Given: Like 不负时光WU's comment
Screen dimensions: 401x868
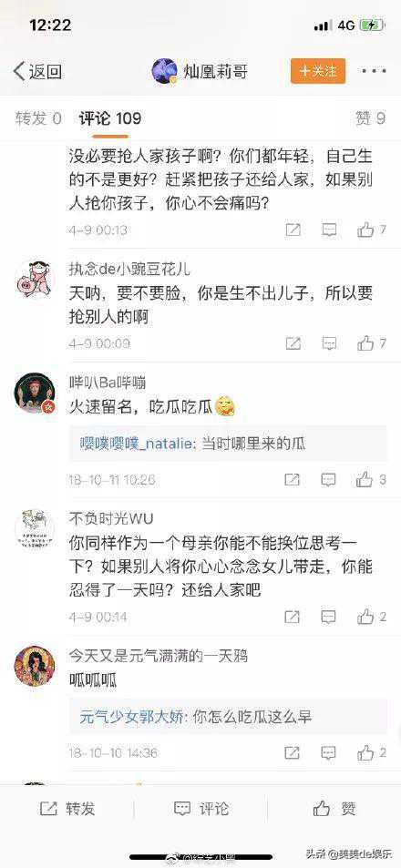Looking at the screenshot, I should [x=372, y=617].
